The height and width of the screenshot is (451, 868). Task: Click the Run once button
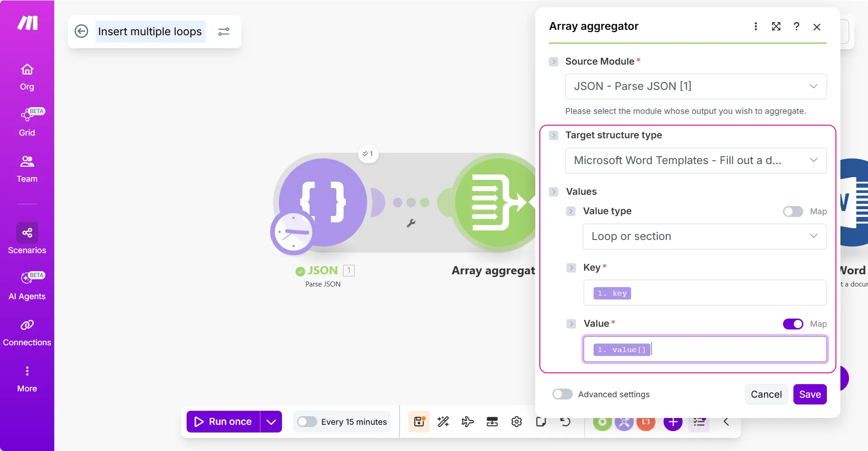click(x=223, y=422)
